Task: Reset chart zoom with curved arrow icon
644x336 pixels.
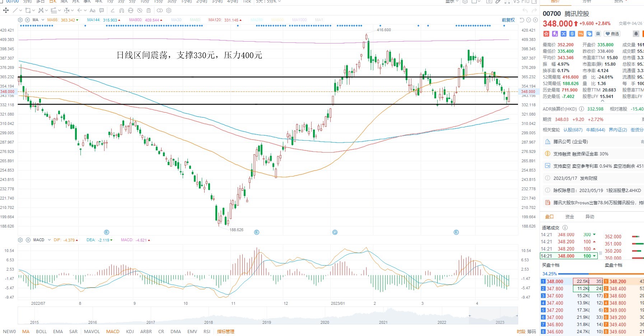Action: [x=522, y=20]
